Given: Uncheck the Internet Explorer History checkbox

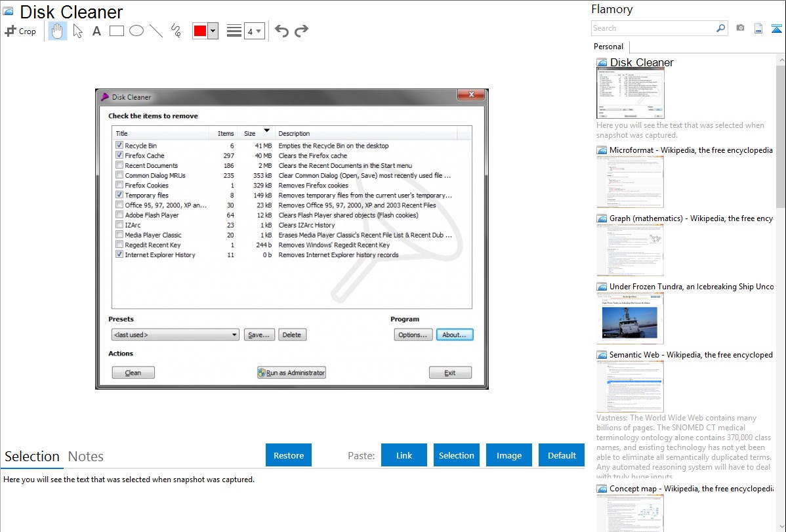Looking at the screenshot, I should click(119, 255).
